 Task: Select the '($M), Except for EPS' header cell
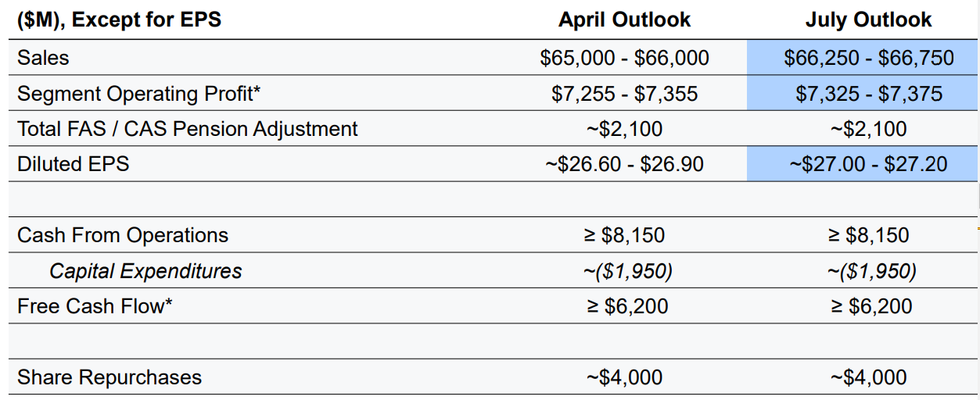(119, 20)
